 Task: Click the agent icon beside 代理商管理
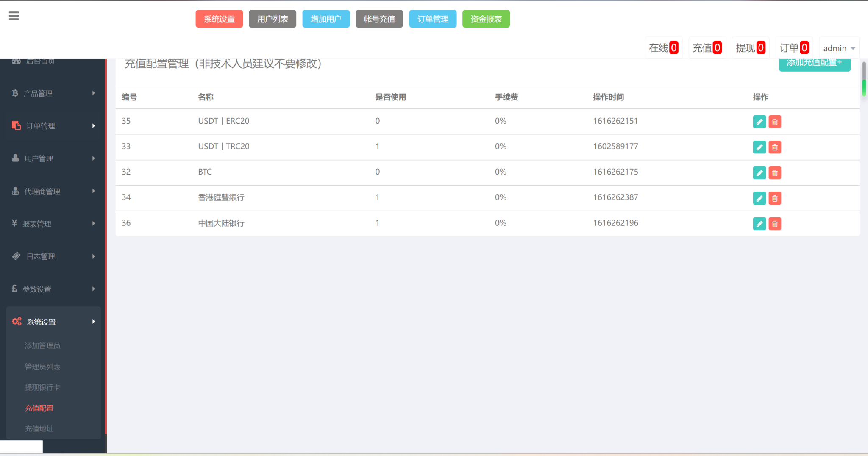[15, 191]
